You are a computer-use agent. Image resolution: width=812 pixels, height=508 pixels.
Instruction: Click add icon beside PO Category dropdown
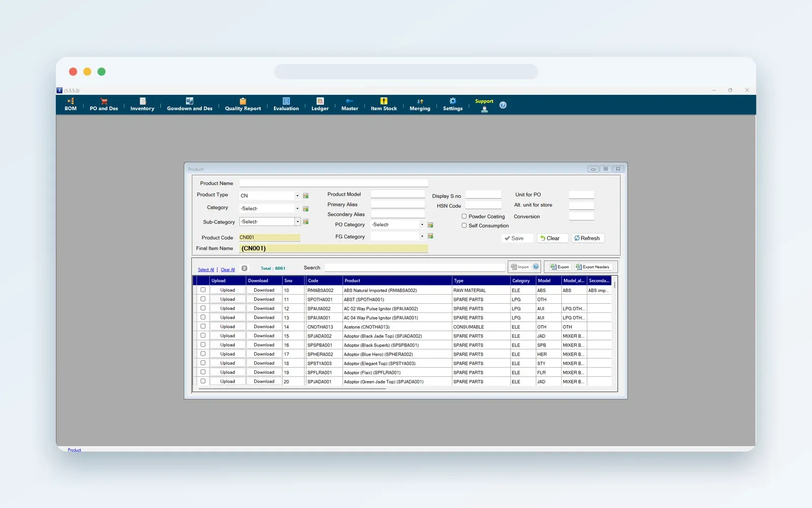click(430, 225)
